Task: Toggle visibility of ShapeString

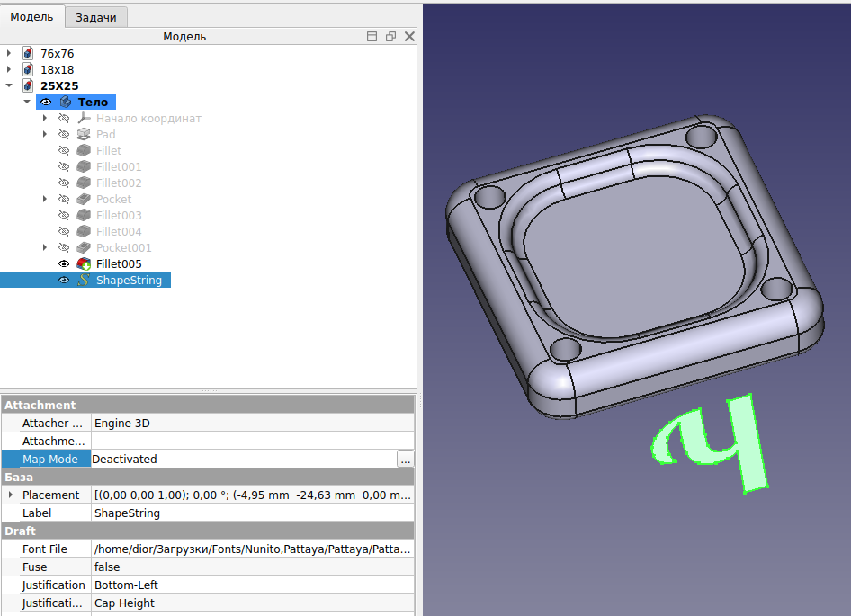Action: click(x=64, y=280)
